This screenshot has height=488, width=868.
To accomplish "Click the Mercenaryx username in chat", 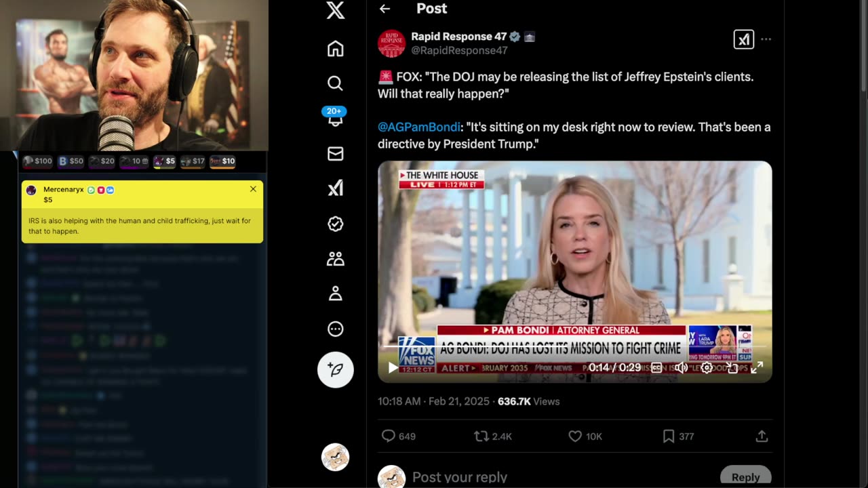I will [64, 190].
